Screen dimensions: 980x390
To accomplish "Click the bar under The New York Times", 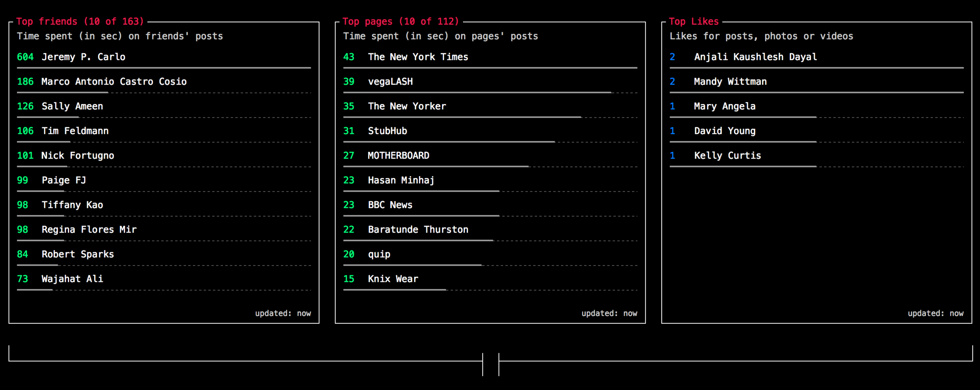I will click(x=490, y=68).
